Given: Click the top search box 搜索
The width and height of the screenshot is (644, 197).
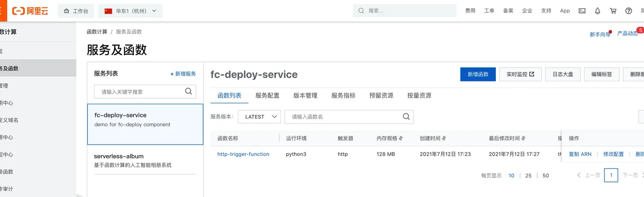Looking at the screenshot, I should tap(404, 11).
